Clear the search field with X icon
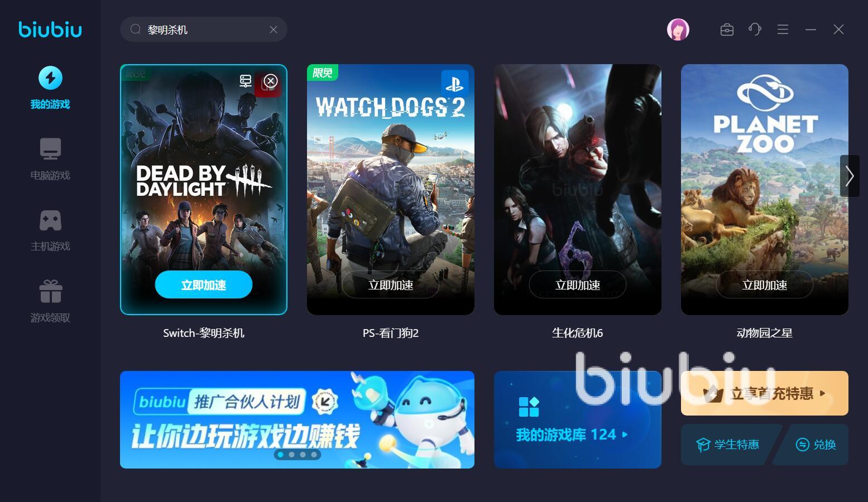Image resolution: width=868 pixels, height=502 pixels. (274, 30)
